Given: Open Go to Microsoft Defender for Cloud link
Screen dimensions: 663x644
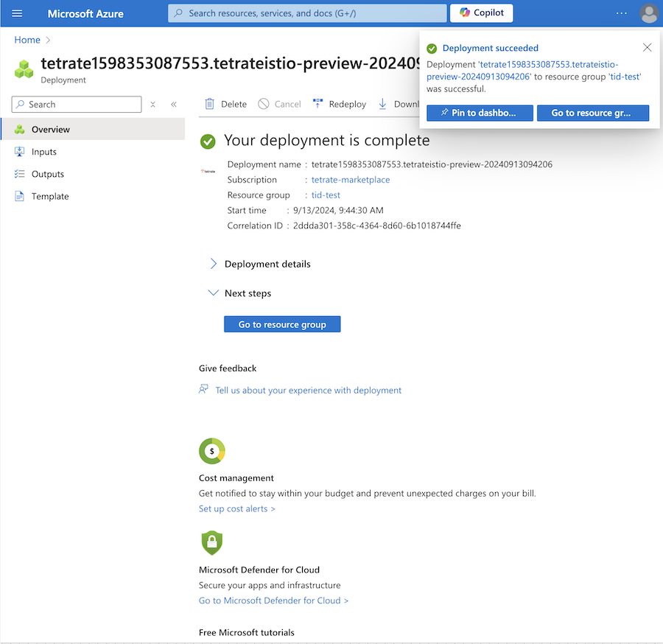Looking at the screenshot, I should pyautogui.click(x=273, y=601).
